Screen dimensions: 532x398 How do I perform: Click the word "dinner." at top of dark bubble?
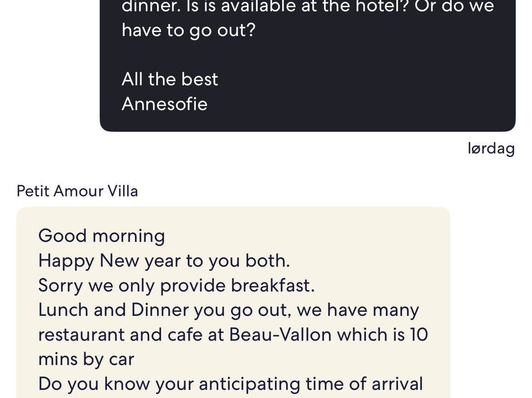point(151,6)
